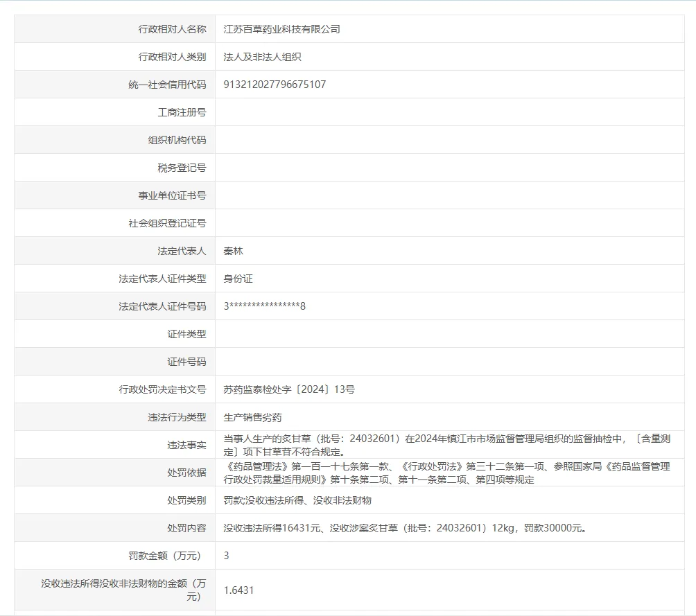Click the penalty basis text starting 《药品管理法》
Image resolution: width=696 pixels, height=616 pixels.
point(446,473)
